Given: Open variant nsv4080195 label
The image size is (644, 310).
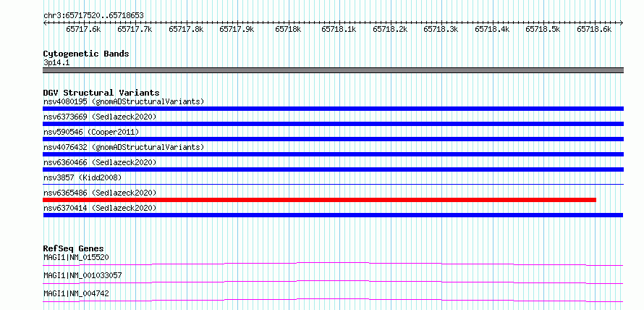Looking at the screenshot, I should pos(124,101).
